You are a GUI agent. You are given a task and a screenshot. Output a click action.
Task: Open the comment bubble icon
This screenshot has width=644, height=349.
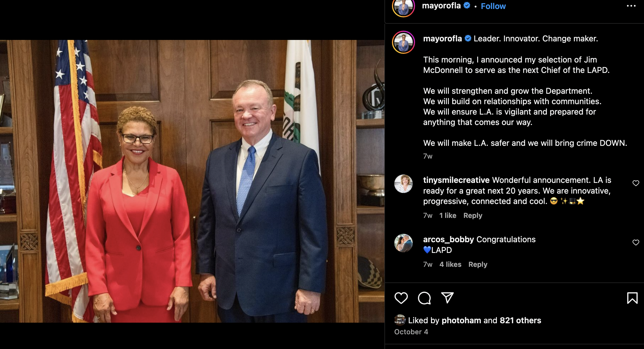(424, 298)
